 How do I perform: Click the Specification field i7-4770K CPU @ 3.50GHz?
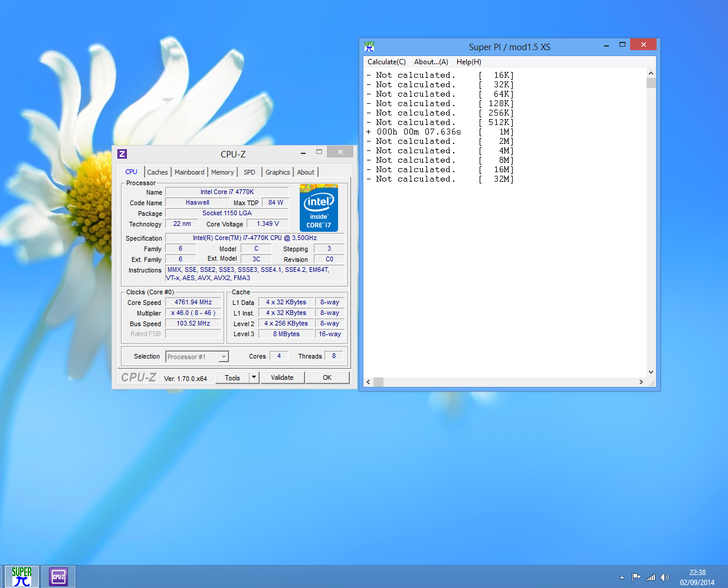point(255,238)
